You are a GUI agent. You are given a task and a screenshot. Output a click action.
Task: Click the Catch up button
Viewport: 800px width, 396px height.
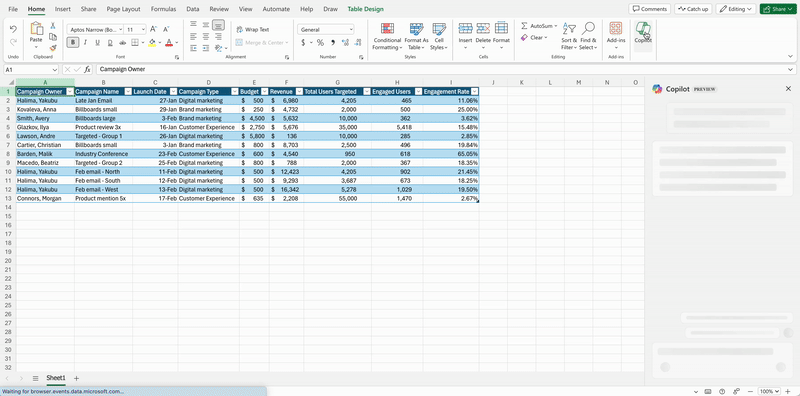coord(693,9)
